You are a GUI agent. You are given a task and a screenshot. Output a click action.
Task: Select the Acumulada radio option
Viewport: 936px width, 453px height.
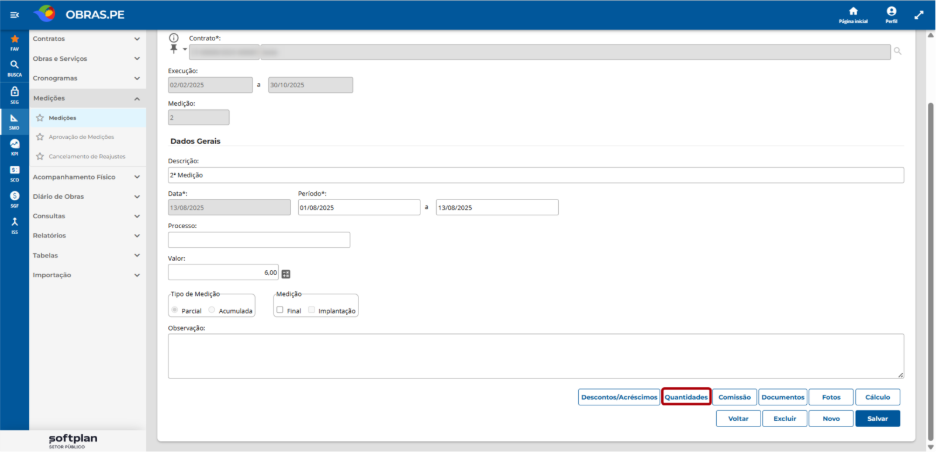pyautogui.click(x=212, y=310)
